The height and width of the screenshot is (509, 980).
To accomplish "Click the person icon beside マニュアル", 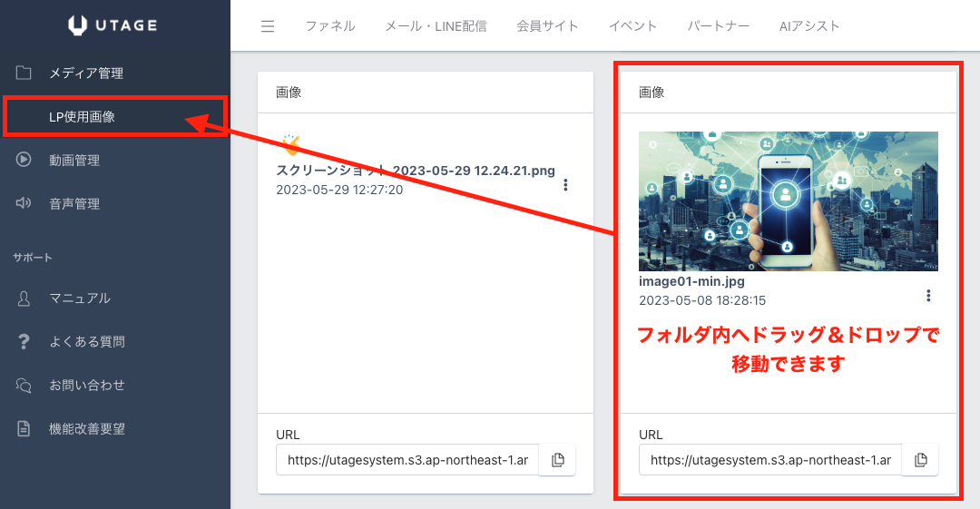I will click(x=24, y=299).
